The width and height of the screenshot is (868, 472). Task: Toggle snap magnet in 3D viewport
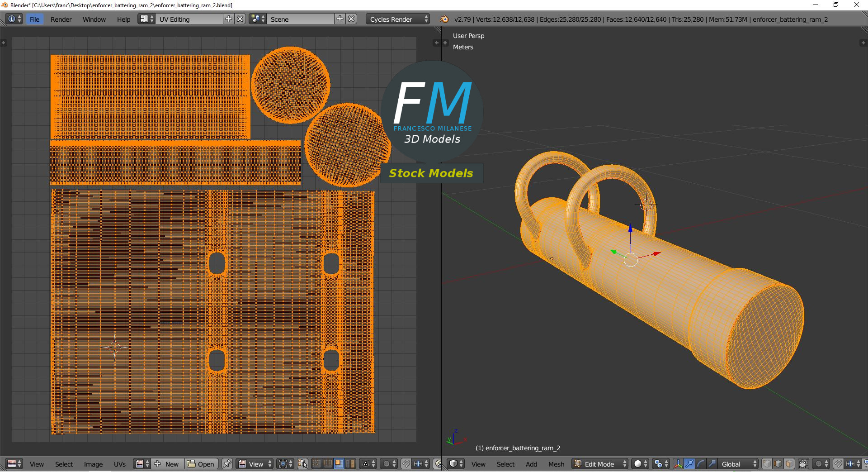(838, 464)
